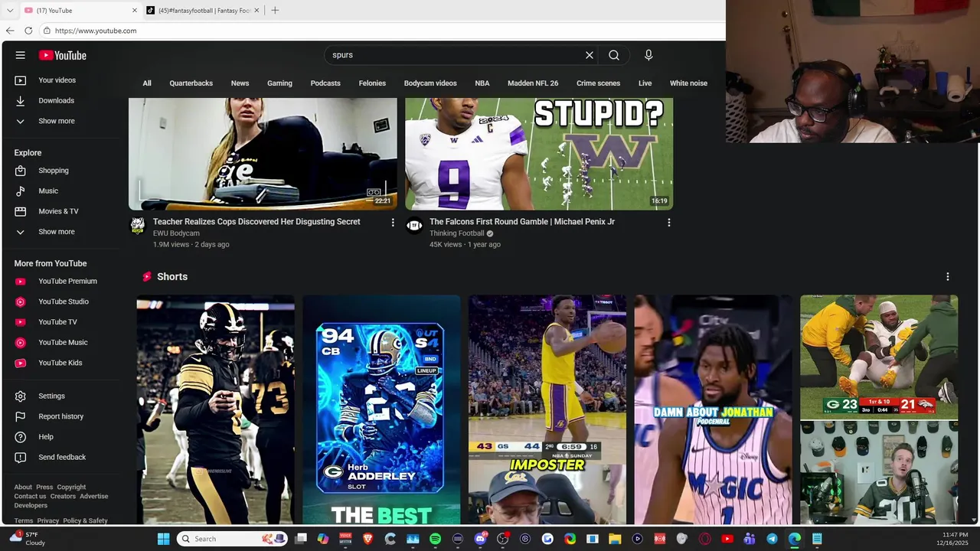This screenshot has height=551, width=980.
Task: Open YouTube Studio
Action: (x=63, y=302)
